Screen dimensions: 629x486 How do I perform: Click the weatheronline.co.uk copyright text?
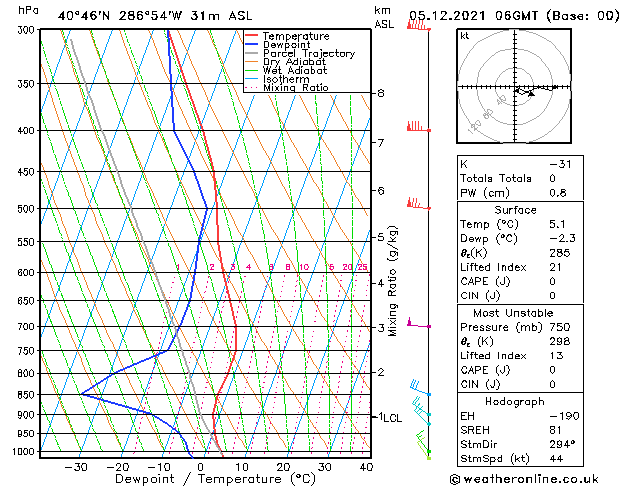click(x=524, y=479)
